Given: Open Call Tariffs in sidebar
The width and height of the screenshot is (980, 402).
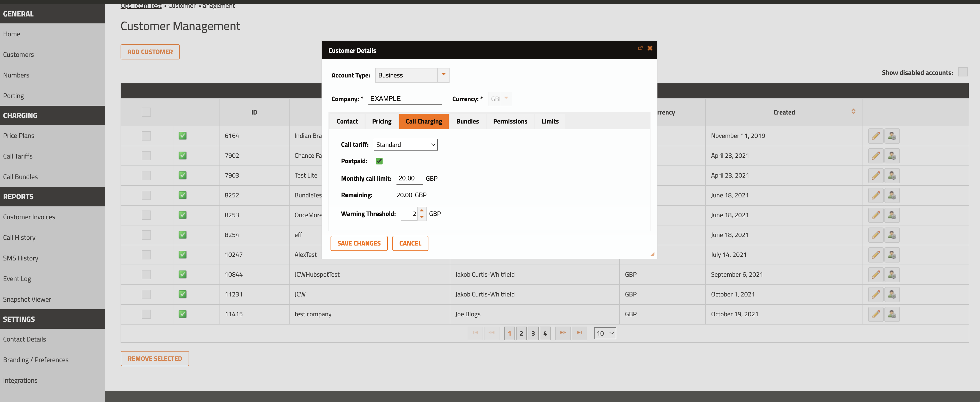Looking at the screenshot, I should click(x=18, y=156).
